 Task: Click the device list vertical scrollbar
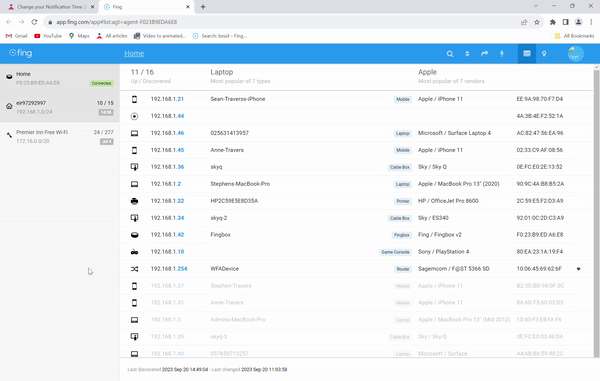pyautogui.click(x=596, y=213)
